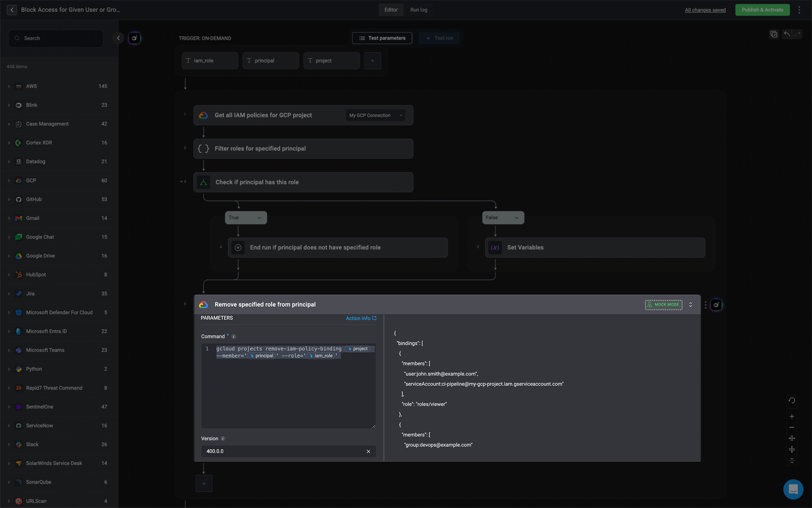Expand the AWS integration list
The height and width of the screenshot is (508, 812).
[8, 87]
